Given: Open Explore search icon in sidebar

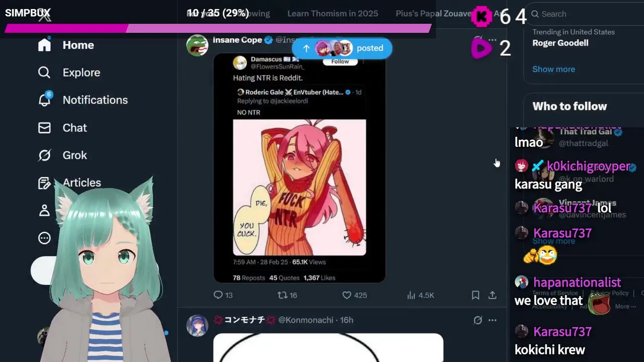Looking at the screenshot, I should pos(44,72).
